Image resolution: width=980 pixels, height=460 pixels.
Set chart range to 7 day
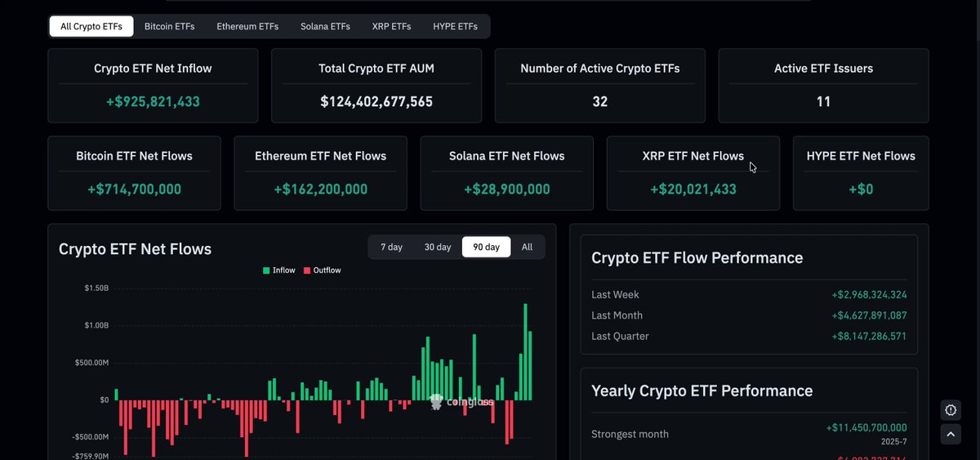[x=391, y=247]
